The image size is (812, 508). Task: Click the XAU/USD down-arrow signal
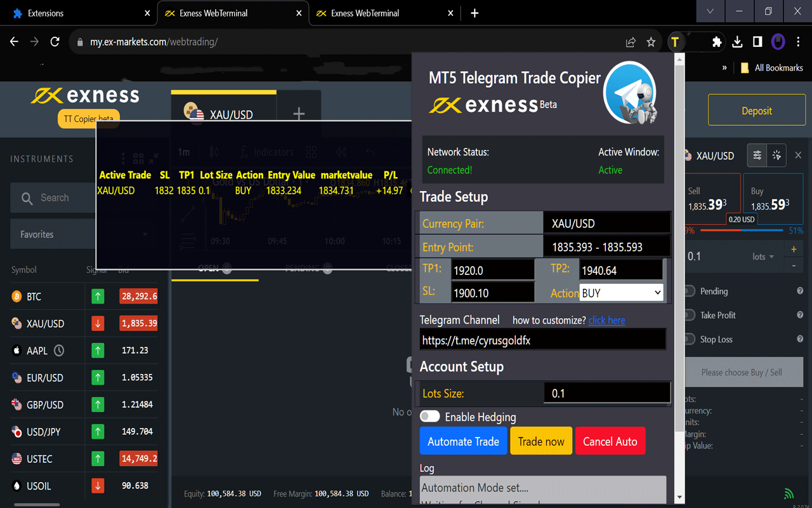(98, 323)
